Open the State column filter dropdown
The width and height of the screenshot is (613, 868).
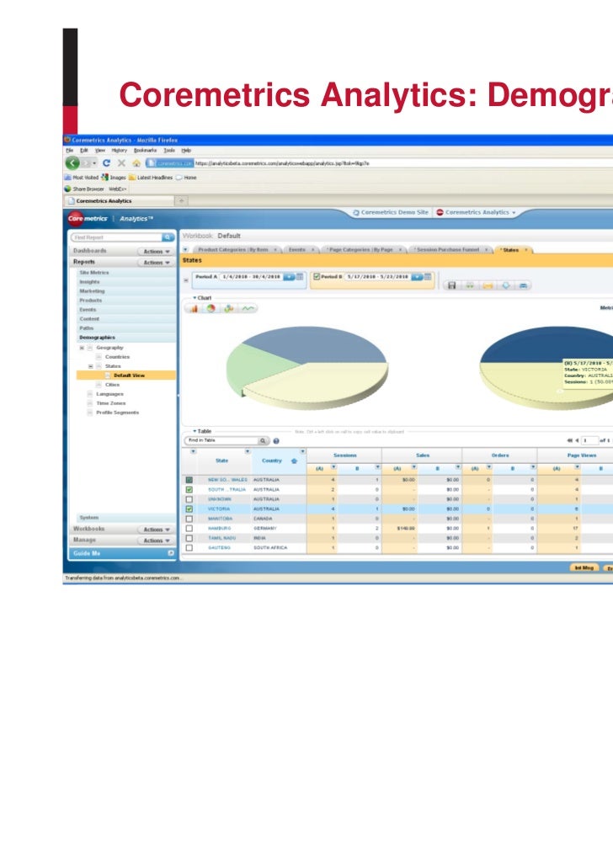pyautogui.click(x=248, y=452)
